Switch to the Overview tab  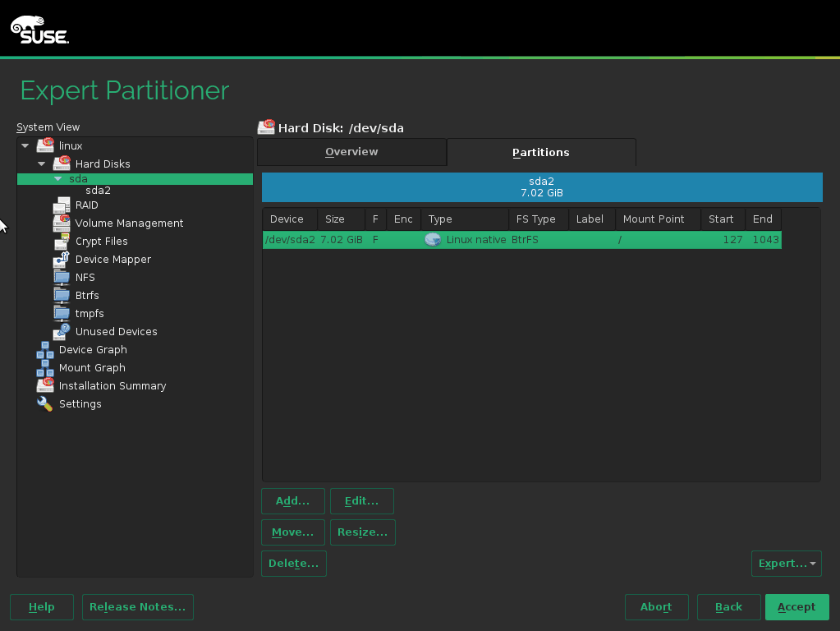coord(351,152)
